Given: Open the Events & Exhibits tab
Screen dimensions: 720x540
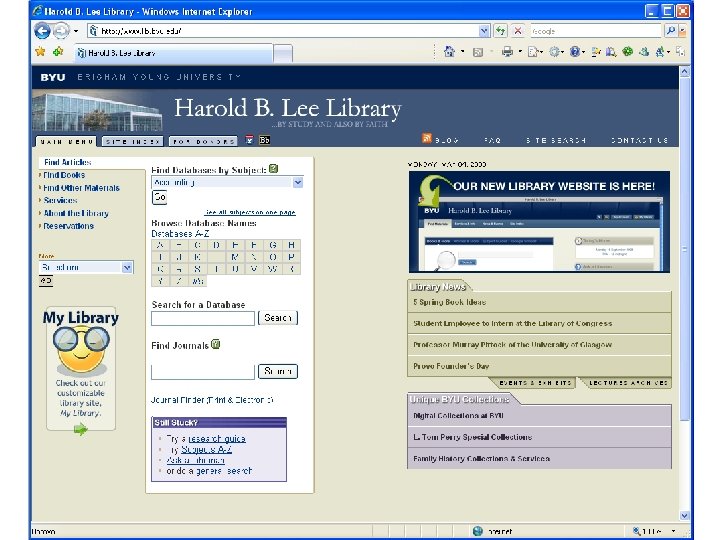Looking at the screenshot, I should 535,382.
